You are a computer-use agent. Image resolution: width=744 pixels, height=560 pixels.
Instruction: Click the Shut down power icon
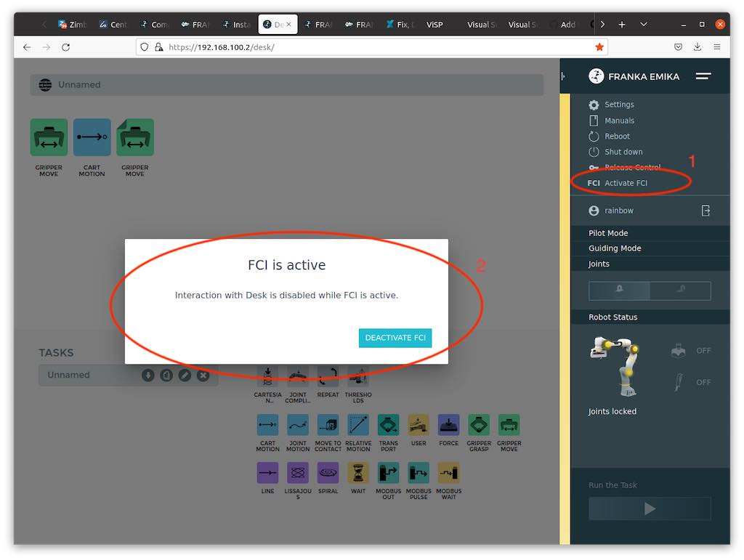pos(594,152)
